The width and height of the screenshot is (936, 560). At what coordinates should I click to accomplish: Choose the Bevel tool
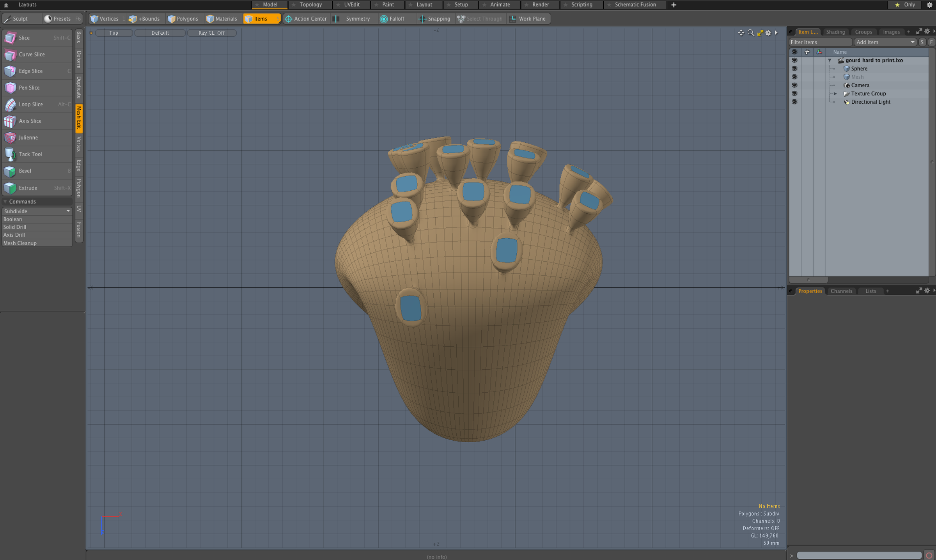coord(25,171)
